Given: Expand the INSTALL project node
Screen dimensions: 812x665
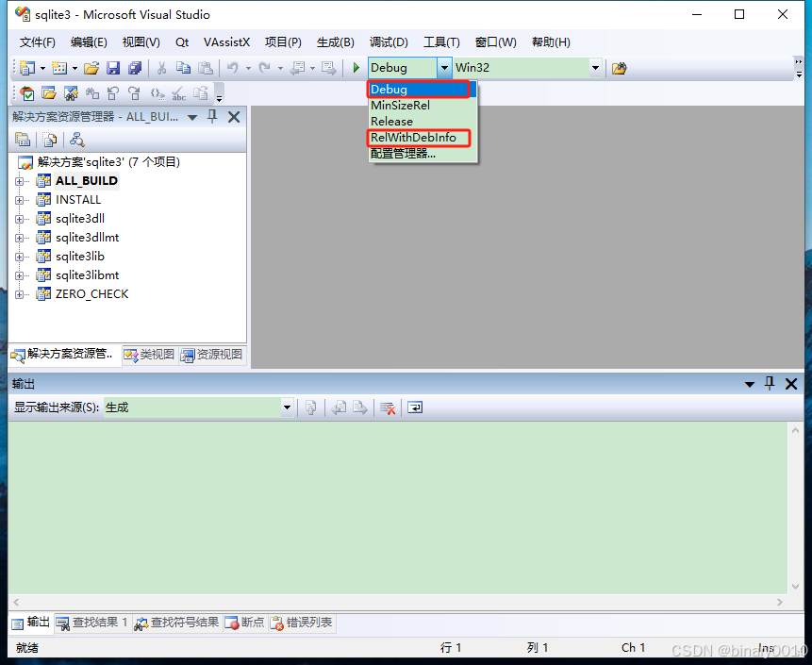Looking at the screenshot, I should point(19,200).
